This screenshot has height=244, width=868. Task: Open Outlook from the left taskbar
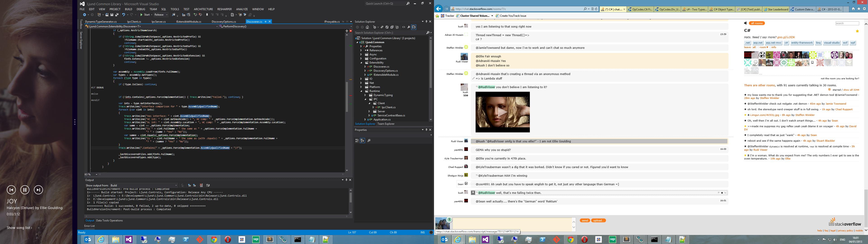[x=88, y=240]
